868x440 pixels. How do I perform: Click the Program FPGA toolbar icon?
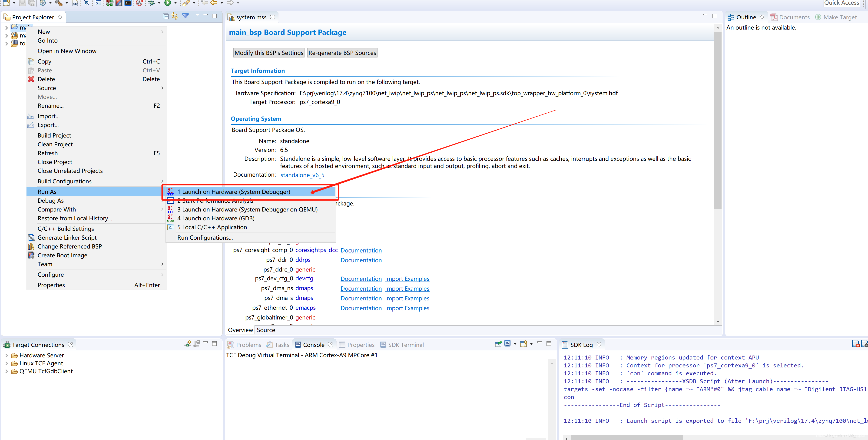[x=109, y=3]
